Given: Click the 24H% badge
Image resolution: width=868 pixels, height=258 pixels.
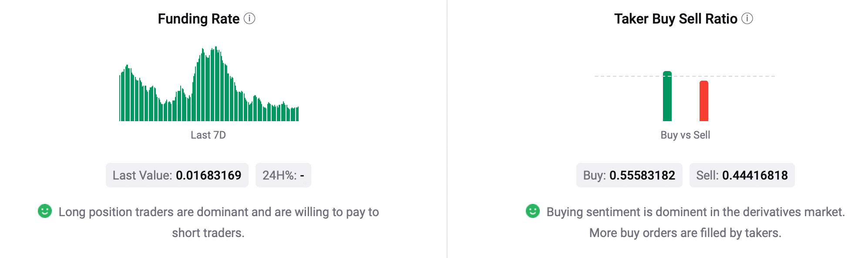Looking at the screenshot, I should pos(283,175).
